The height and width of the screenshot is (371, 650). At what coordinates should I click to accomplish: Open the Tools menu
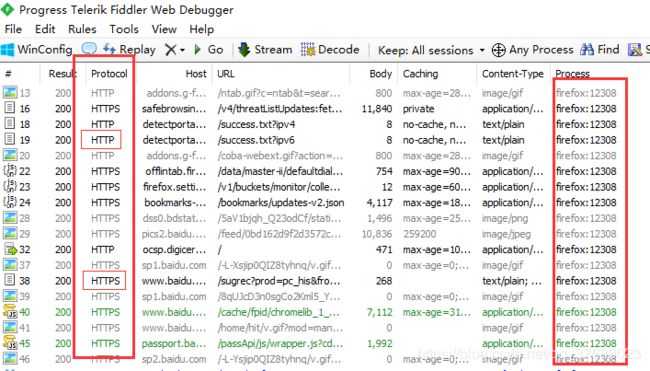click(x=124, y=29)
